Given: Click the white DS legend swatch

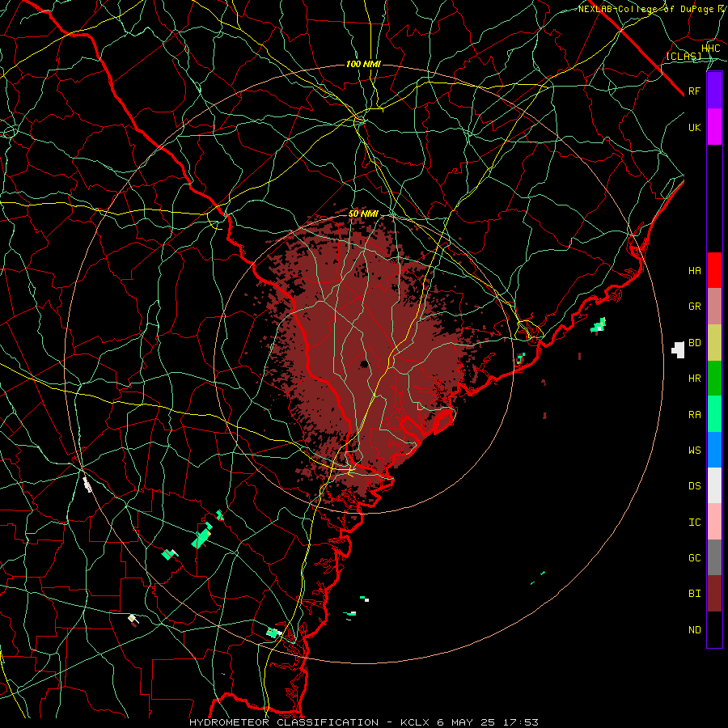Looking at the screenshot, I should 714,485.
